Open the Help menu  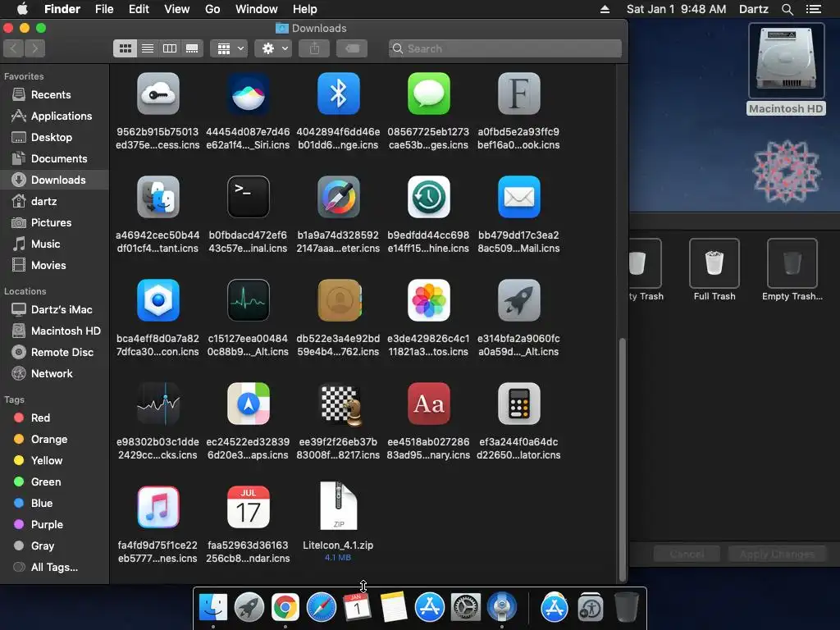click(x=305, y=9)
